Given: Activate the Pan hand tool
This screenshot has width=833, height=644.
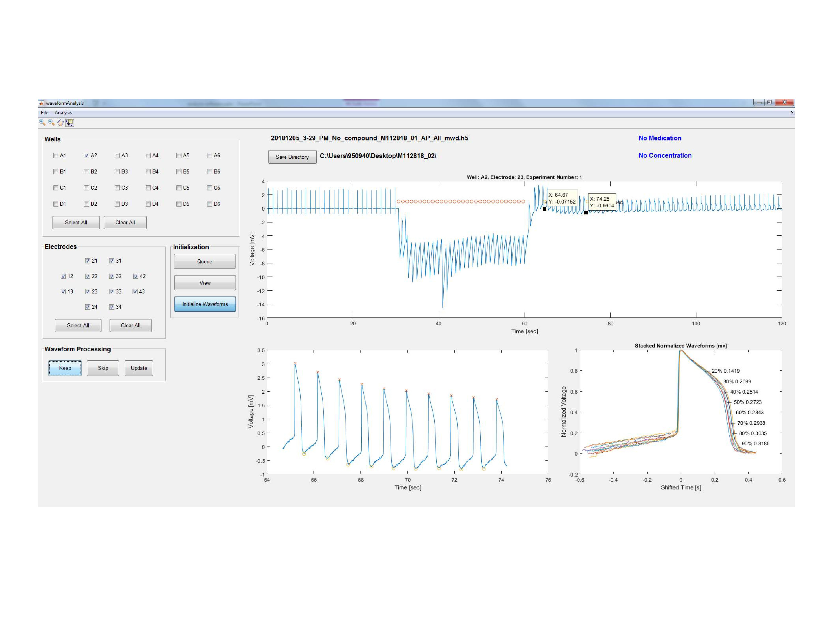Looking at the screenshot, I should pyautogui.click(x=60, y=122).
